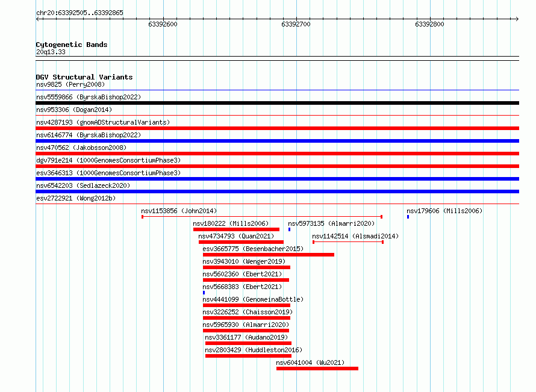Click the blue nsv5973135 Almarri2020 marker
Viewport: 536px width, 392px height.
pyautogui.click(x=289, y=229)
